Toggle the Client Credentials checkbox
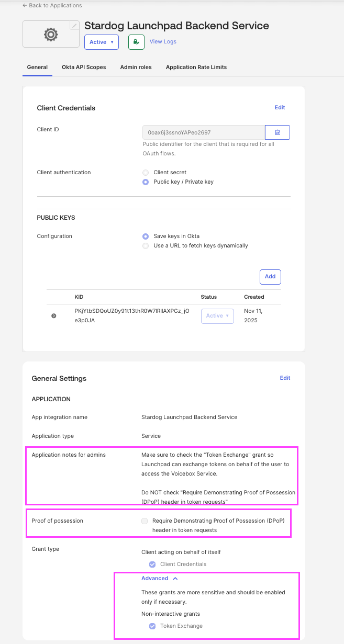The height and width of the screenshot is (644, 344). tap(152, 564)
